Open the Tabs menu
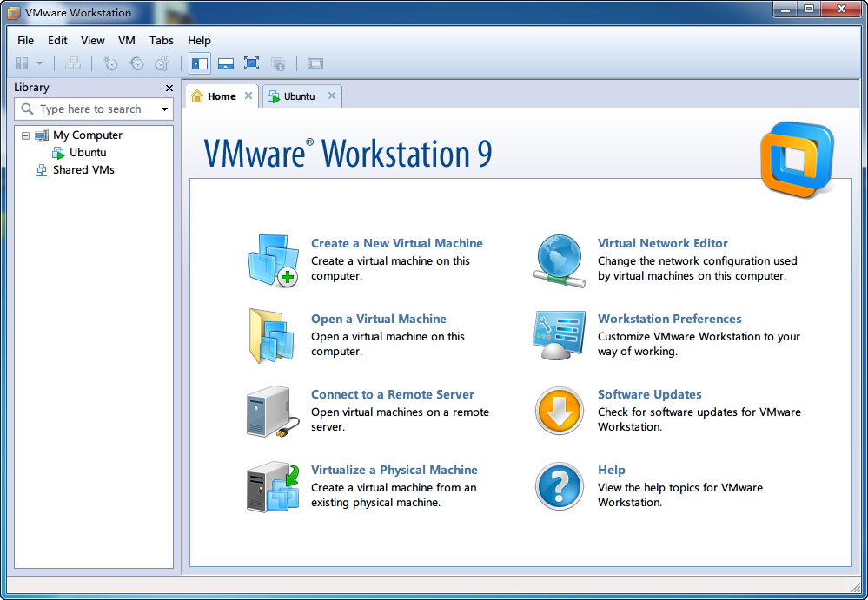This screenshot has width=868, height=600. click(x=161, y=40)
